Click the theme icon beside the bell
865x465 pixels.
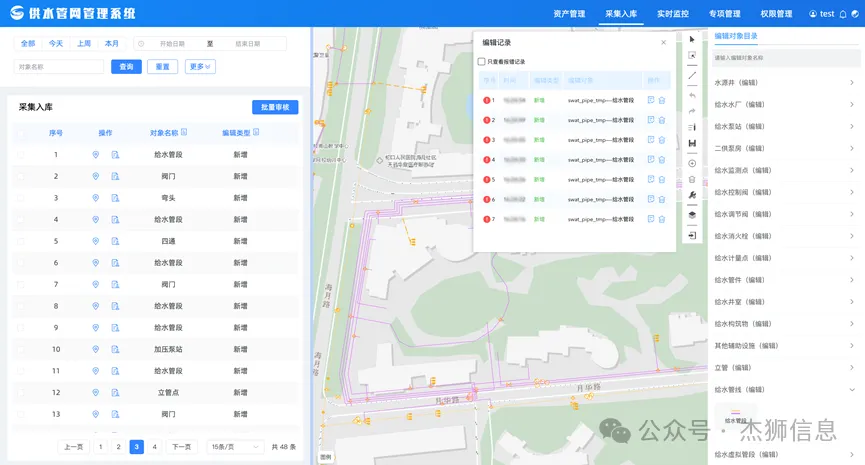pyautogui.click(x=855, y=14)
